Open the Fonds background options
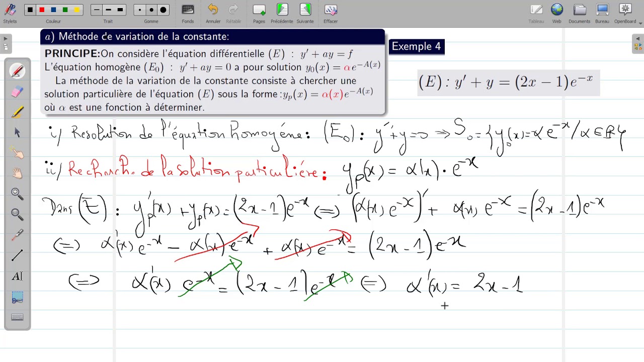Image resolution: width=644 pixels, height=362 pixels. coord(188,13)
